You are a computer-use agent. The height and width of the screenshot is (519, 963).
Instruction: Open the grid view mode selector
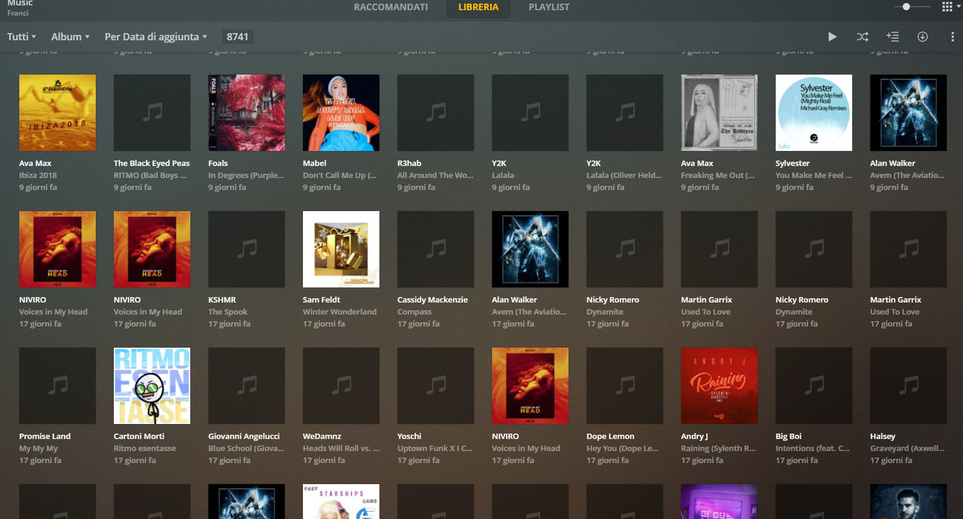click(951, 7)
